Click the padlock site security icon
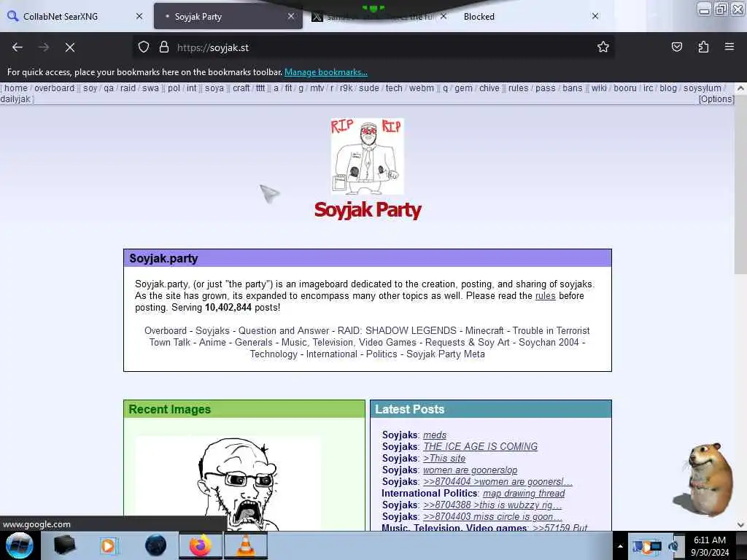 pos(164,47)
